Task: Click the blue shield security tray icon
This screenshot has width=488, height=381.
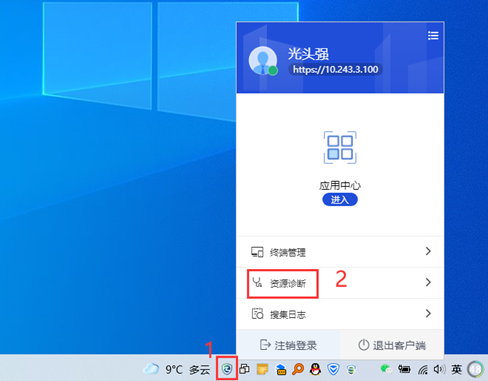Action: [333, 369]
